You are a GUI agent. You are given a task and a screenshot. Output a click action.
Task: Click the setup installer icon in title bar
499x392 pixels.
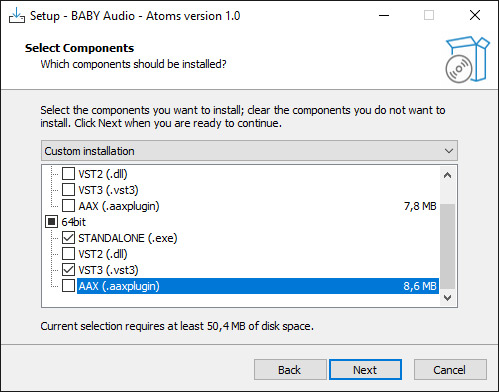pyautogui.click(x=17, y=15)
